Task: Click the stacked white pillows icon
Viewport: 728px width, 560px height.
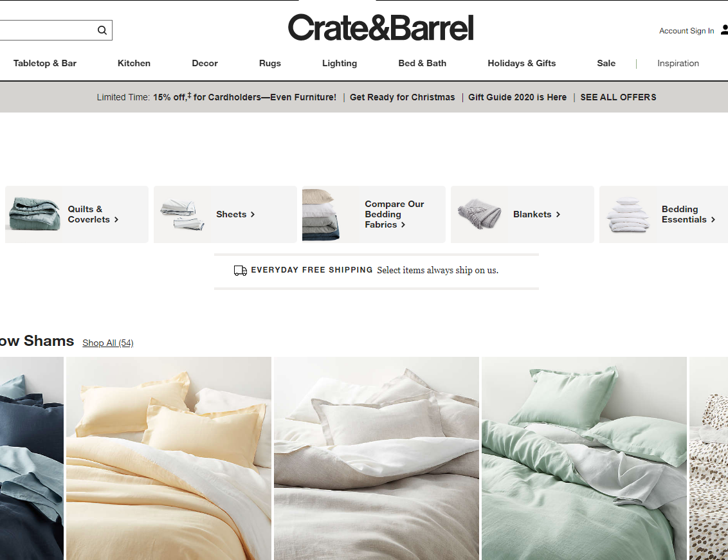Action: pyautogui.click(x=628, y=215)
